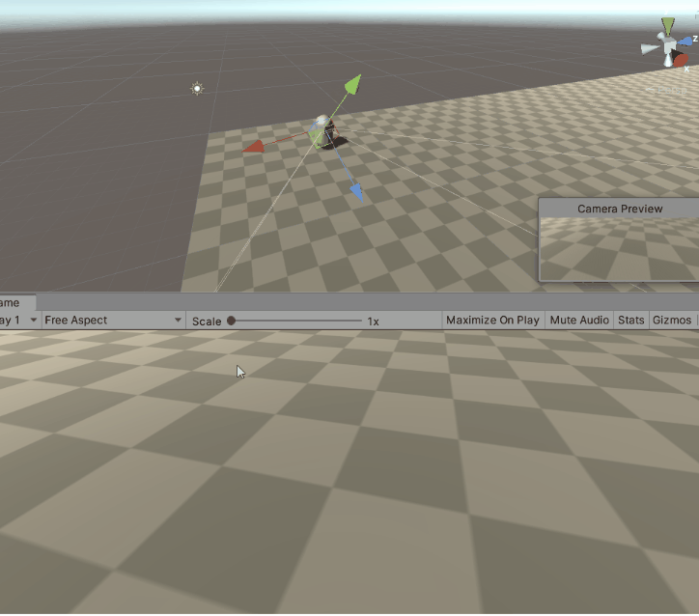Click the center cube of orientation gizmo
The width and height of the screenshot is (699, 616).
(x=669, y=44)
